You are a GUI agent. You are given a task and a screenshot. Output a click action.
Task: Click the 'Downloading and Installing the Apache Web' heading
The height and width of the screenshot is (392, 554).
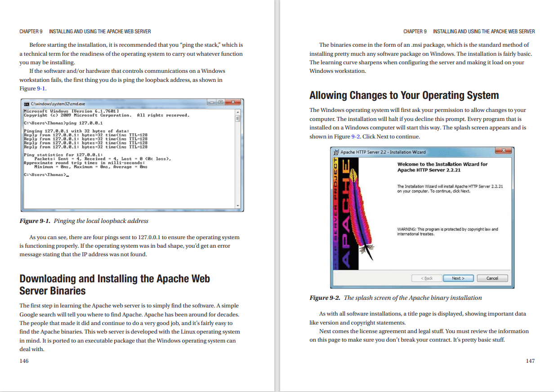115,279
